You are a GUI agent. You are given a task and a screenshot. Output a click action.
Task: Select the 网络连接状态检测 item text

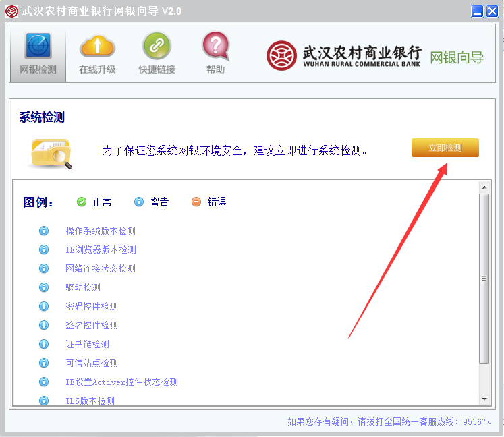101,268
